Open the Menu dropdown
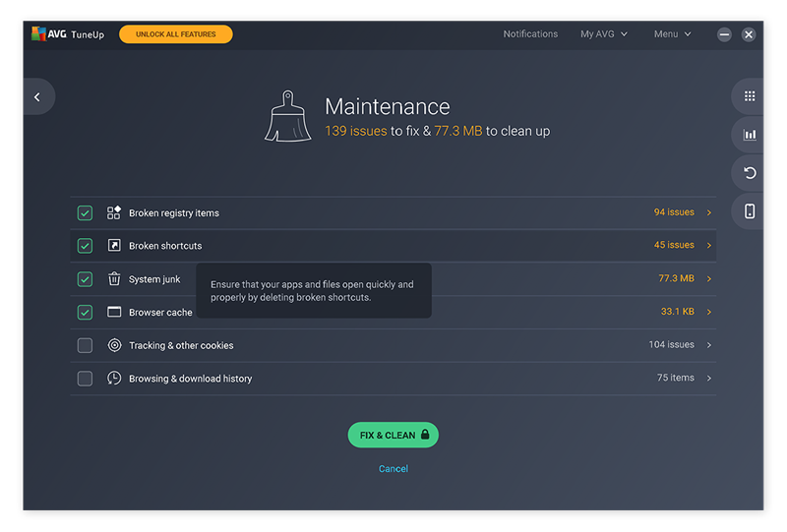This screenshot has width=787, height=532. [x=672, y=34]
